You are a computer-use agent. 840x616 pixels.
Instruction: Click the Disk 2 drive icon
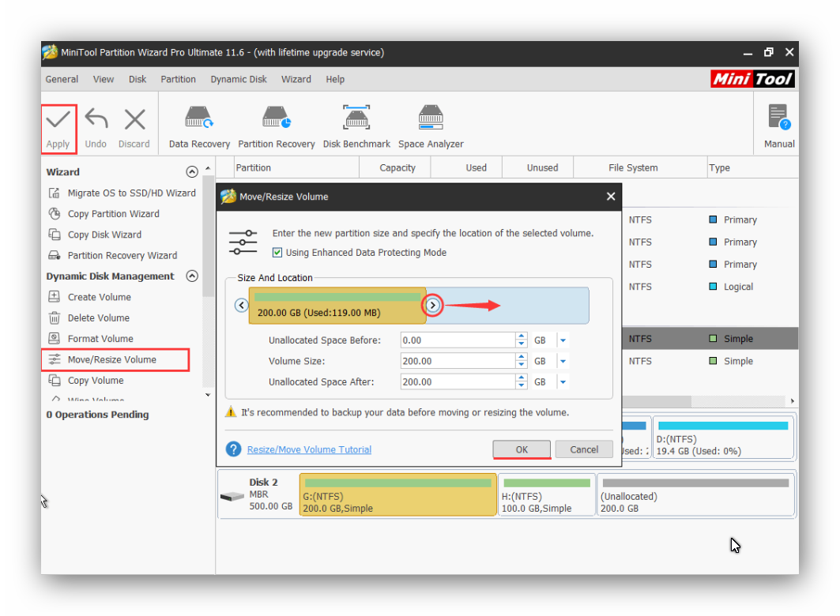[232, 497]
